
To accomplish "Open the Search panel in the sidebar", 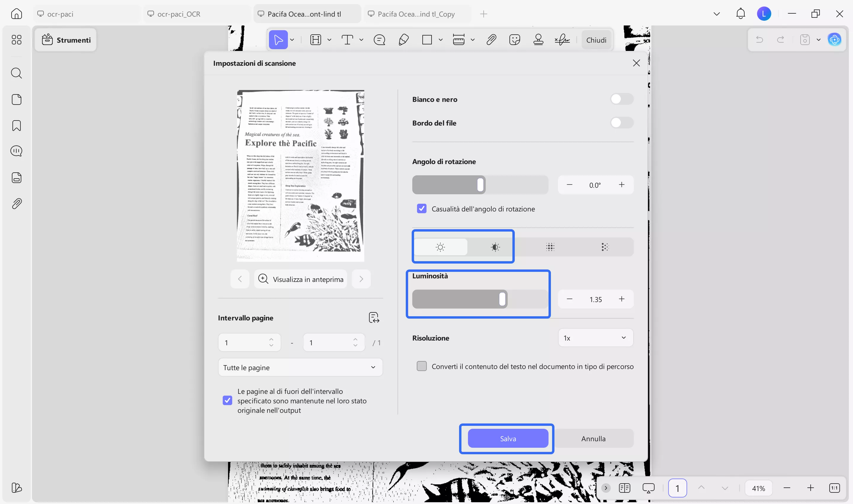I will click(x=16, y=73).
